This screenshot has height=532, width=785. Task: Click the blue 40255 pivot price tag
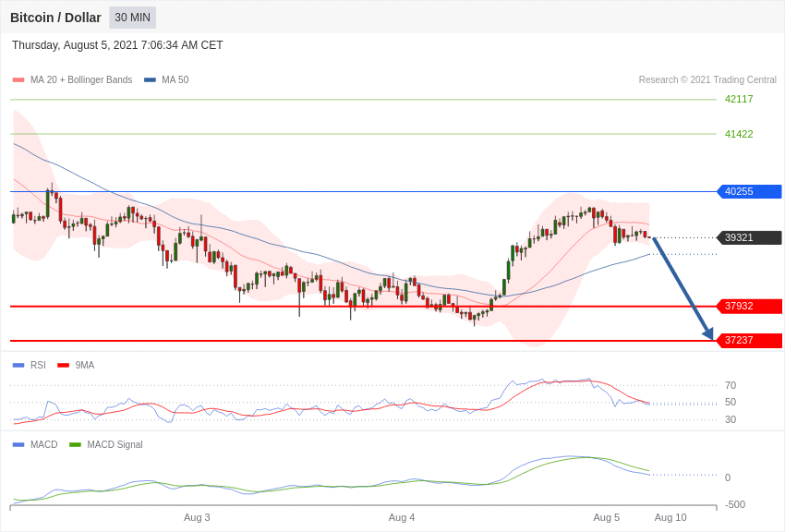pos(750,191)
